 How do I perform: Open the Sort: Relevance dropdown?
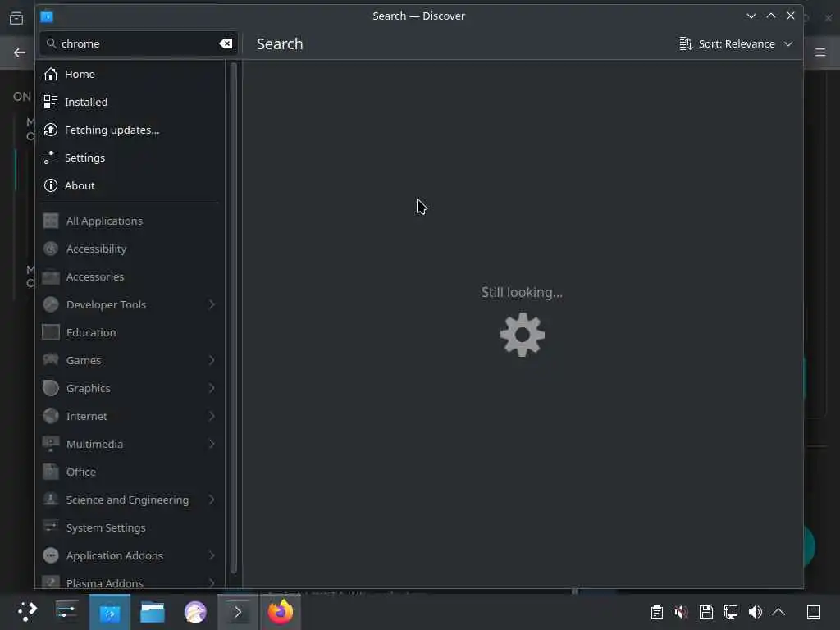pos(736,43)
